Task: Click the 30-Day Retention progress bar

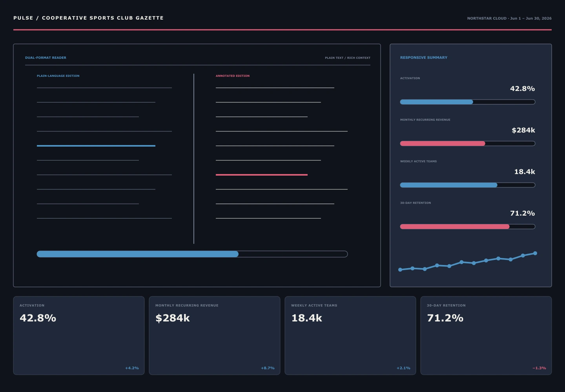Action: (468, 227)
